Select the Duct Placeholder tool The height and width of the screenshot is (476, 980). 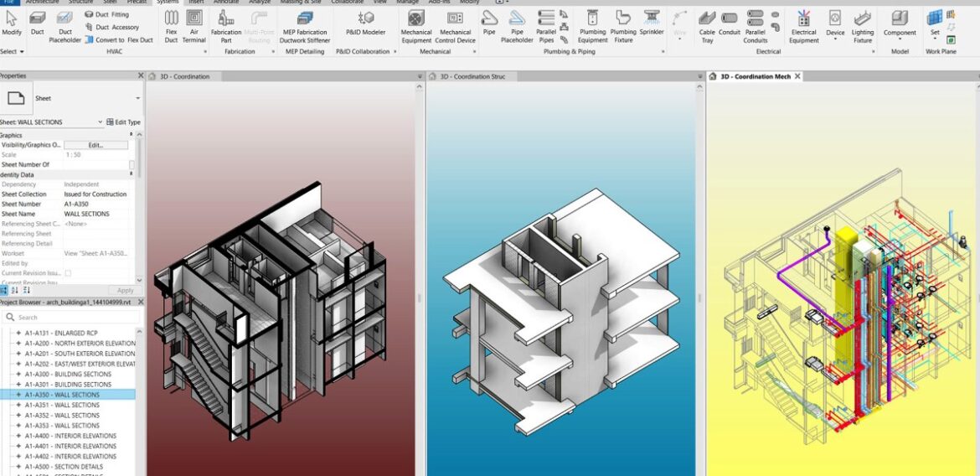65,26
